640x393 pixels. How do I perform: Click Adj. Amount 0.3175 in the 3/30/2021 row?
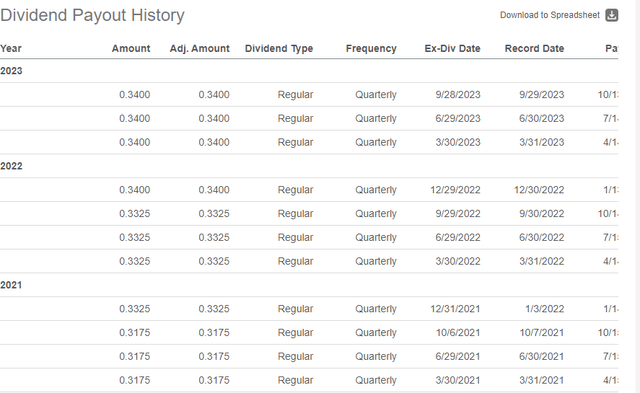click(214, 380)
